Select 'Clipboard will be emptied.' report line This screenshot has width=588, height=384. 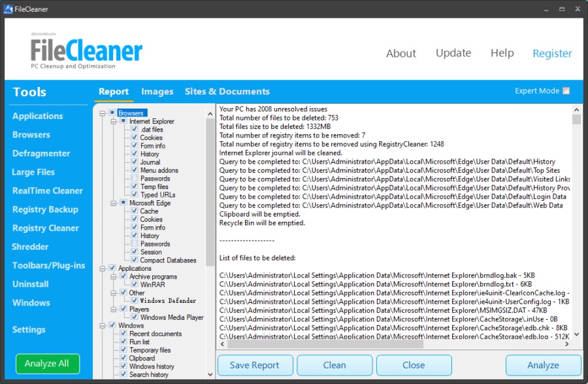click(x=259, y=214)
